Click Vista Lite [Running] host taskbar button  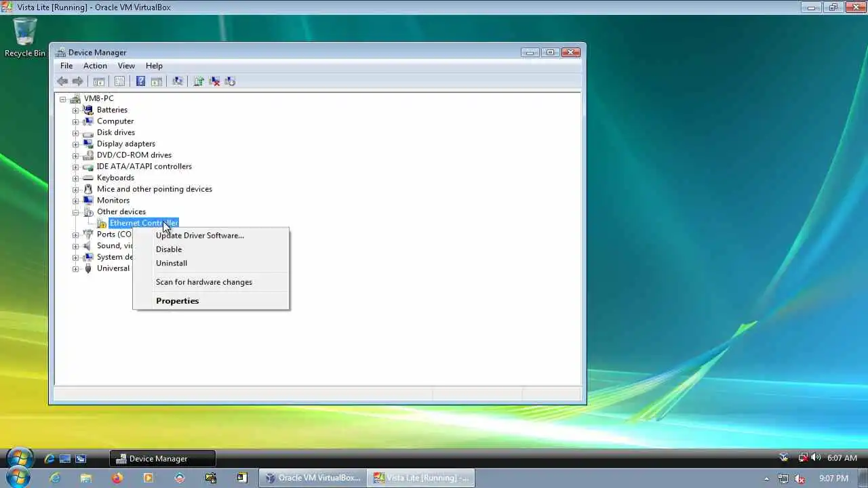[421, 478]
